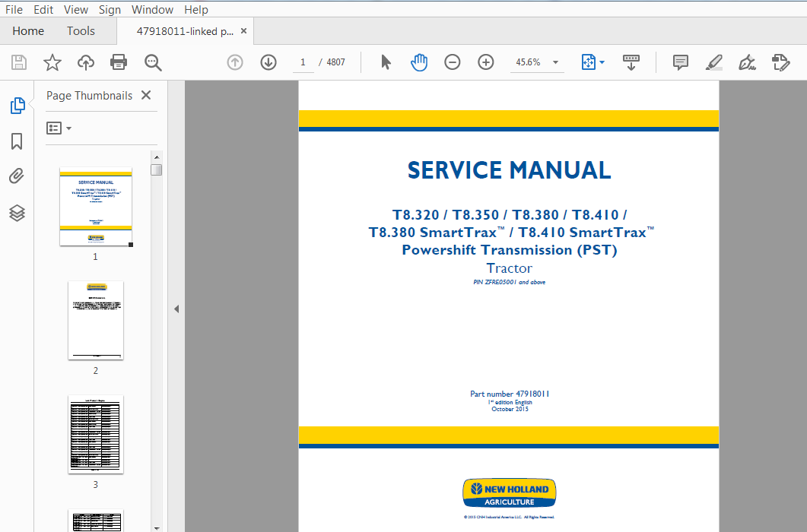Open the Bookmarks sidebar panel
This screenshot has width=807, height=532.
(x=17, y=141)
